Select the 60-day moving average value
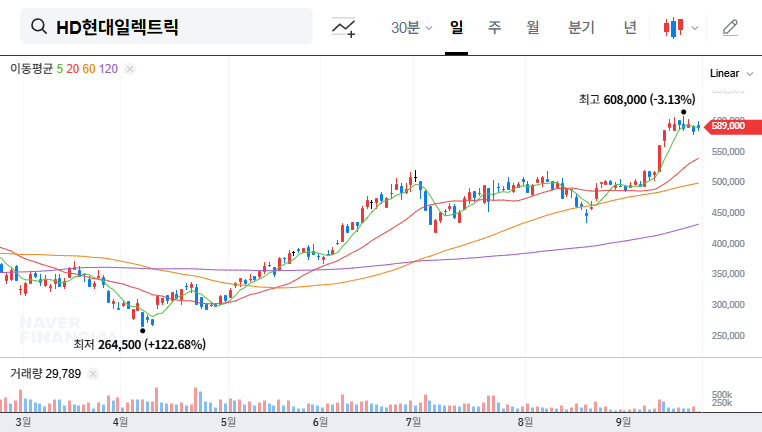This screenshot has height=432, width=762. [89, 69]
